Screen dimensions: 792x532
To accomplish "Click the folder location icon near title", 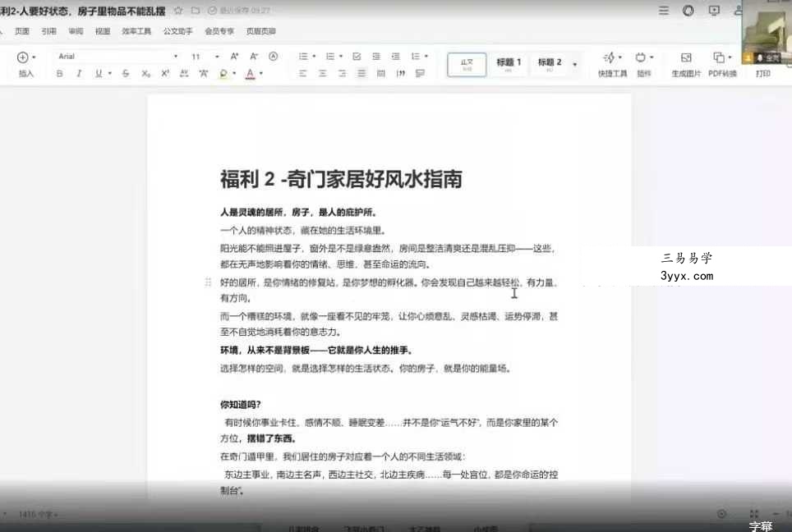I will point(196,10).
